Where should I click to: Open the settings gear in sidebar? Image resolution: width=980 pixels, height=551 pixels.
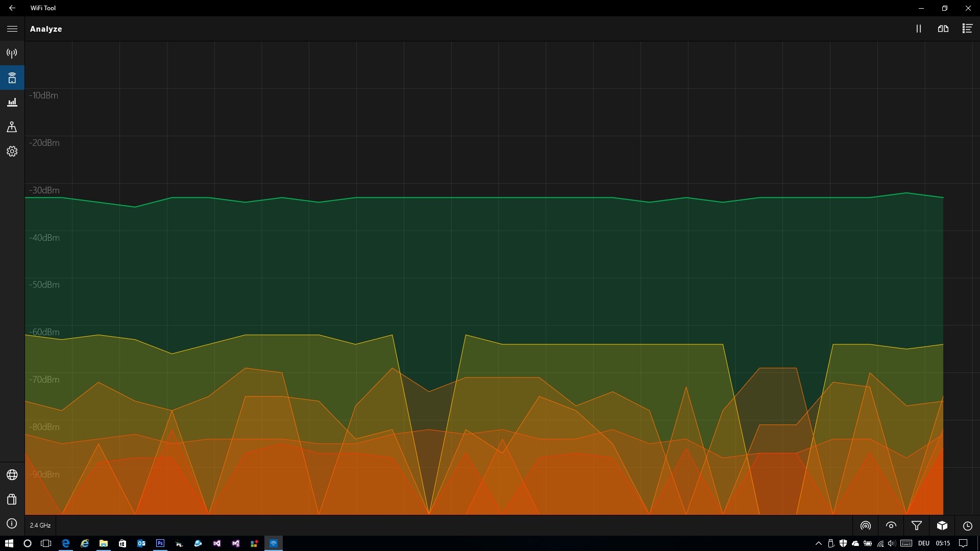pyautogui.click(x=12, y=152)
